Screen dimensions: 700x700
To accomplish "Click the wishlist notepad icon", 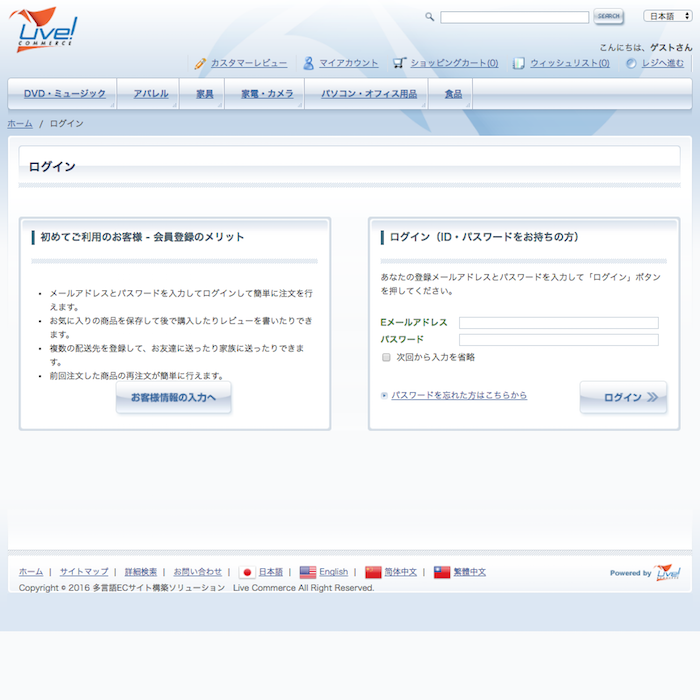I will pyautogui.click(x=519, y=63).
